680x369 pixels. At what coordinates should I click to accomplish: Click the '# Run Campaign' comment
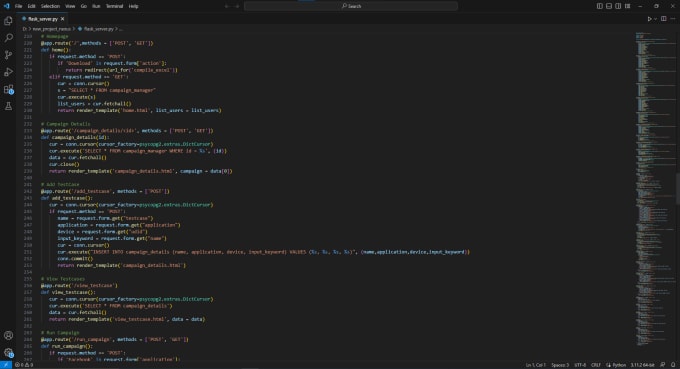[60, 333]
